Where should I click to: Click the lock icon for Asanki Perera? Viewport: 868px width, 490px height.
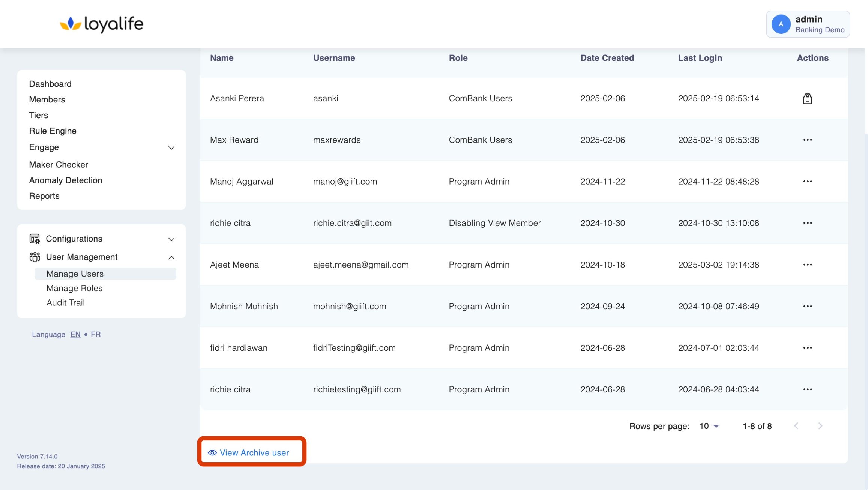click(807, 98)
